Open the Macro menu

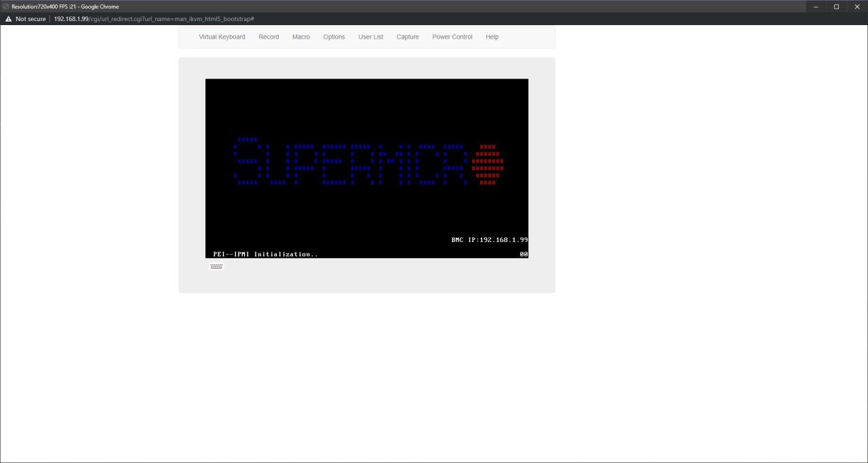[x=301, y=37]
